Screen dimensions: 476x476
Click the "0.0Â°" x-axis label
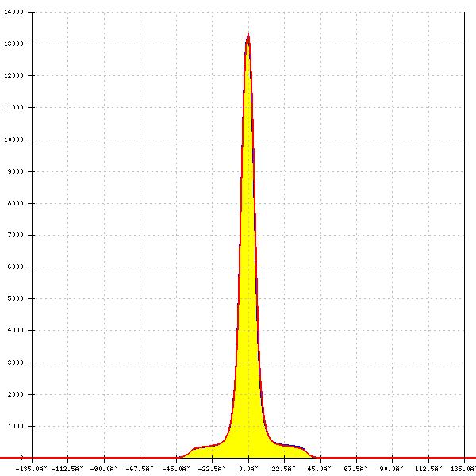pos(248,469)
